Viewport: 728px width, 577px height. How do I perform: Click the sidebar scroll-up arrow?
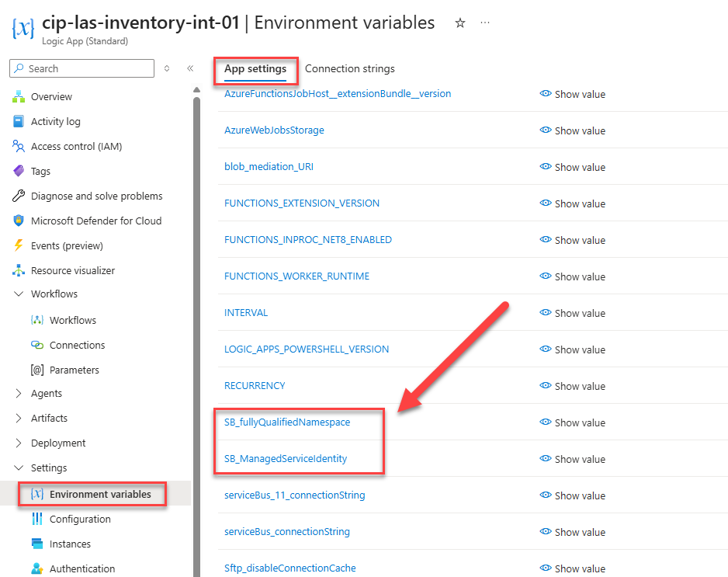click(x=197, y=89)
